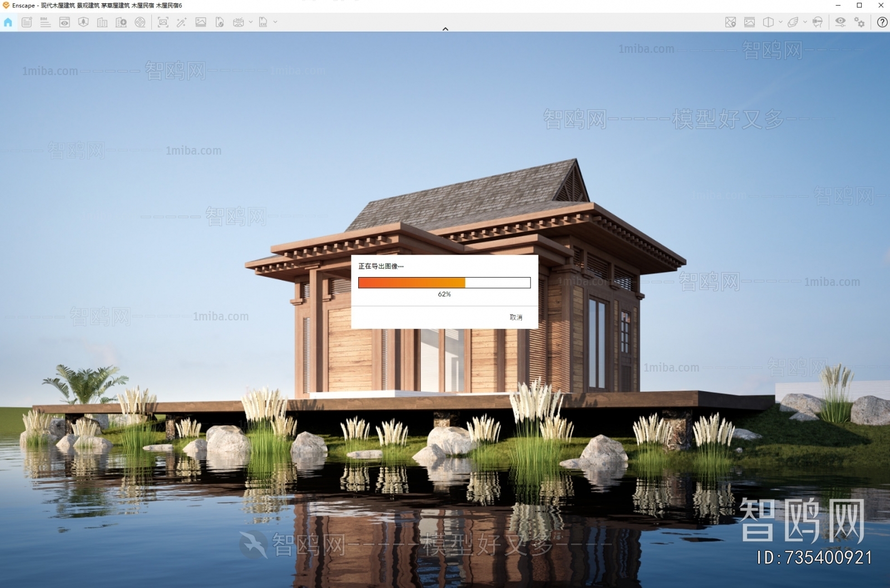Viewport: 890px width, 588px height.
Task: Open the mini-map navigation icon
Action: tap(731, 22)
